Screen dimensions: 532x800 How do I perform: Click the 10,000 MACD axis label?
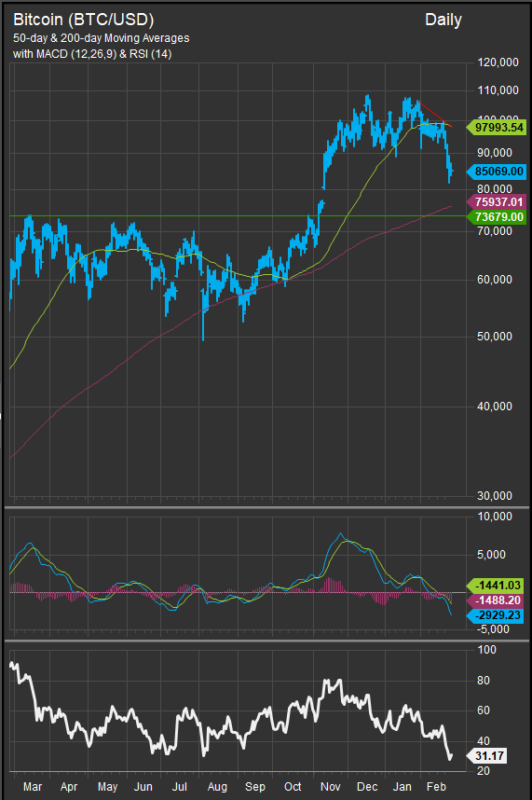click(495, 517)
